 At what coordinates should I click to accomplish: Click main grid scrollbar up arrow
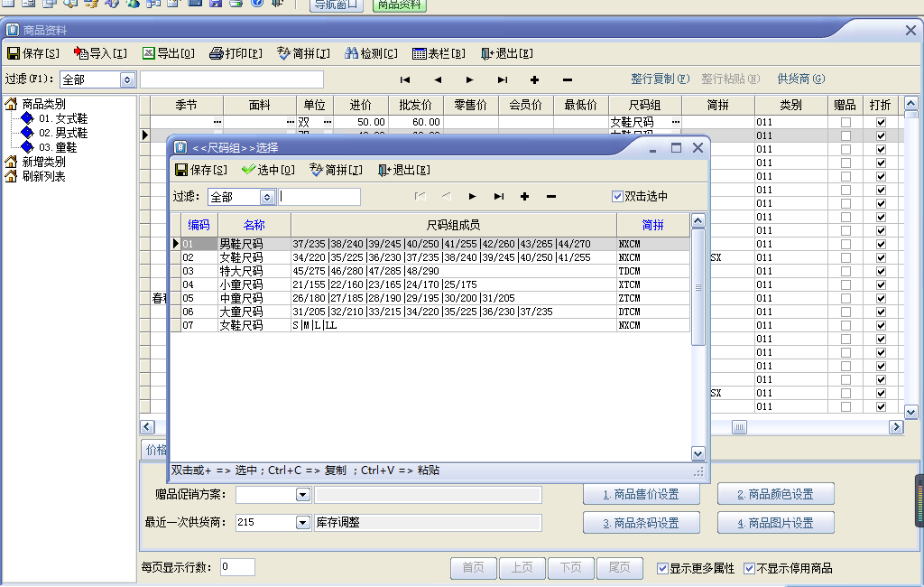pos(910,103)
